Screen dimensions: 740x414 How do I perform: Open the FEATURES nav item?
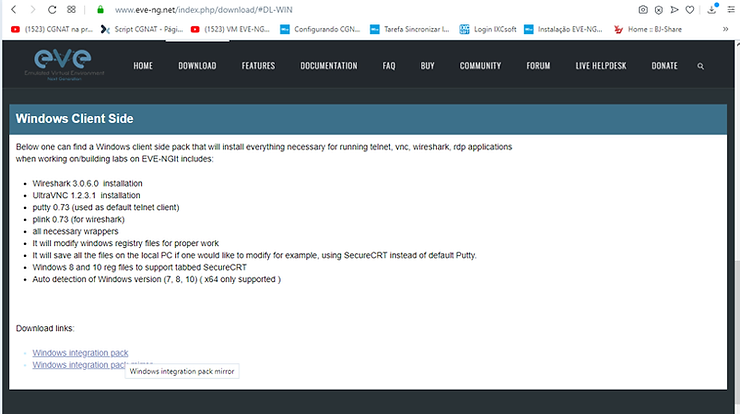(x=258, y=66)
